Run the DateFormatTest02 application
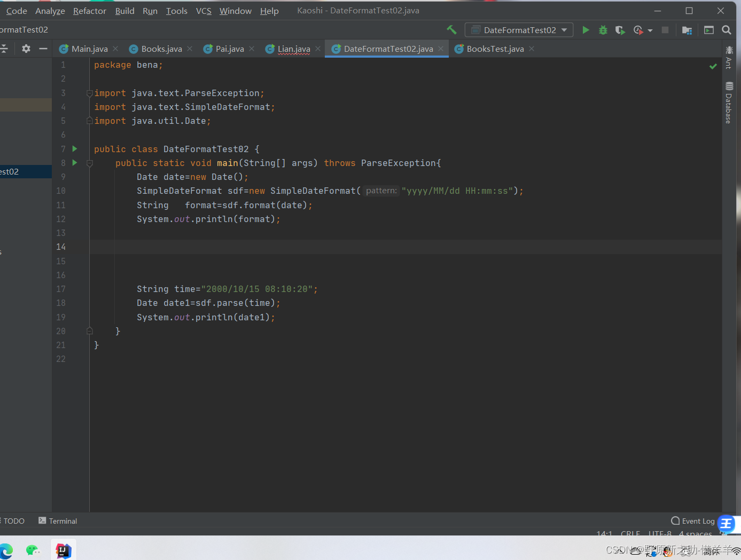 pos(586,30)
